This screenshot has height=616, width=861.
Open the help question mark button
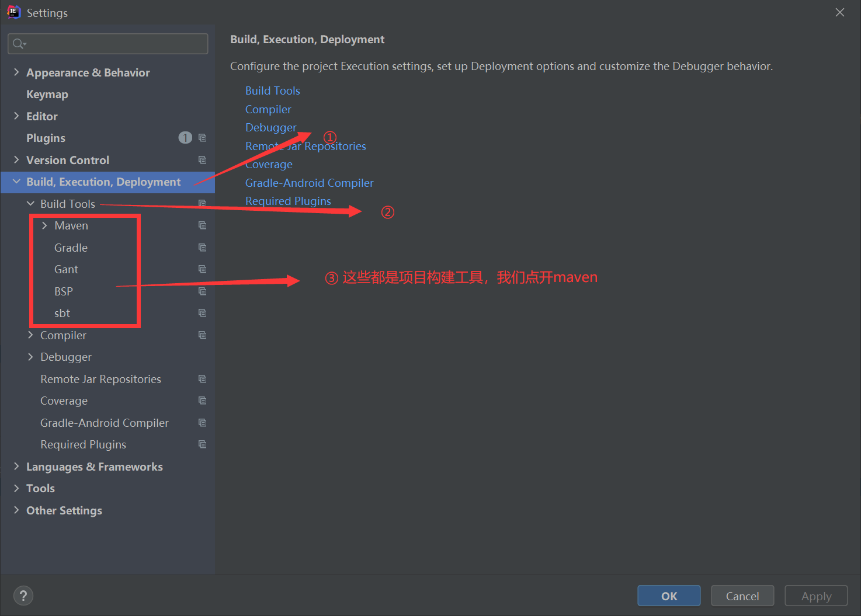tap(23, 596)
